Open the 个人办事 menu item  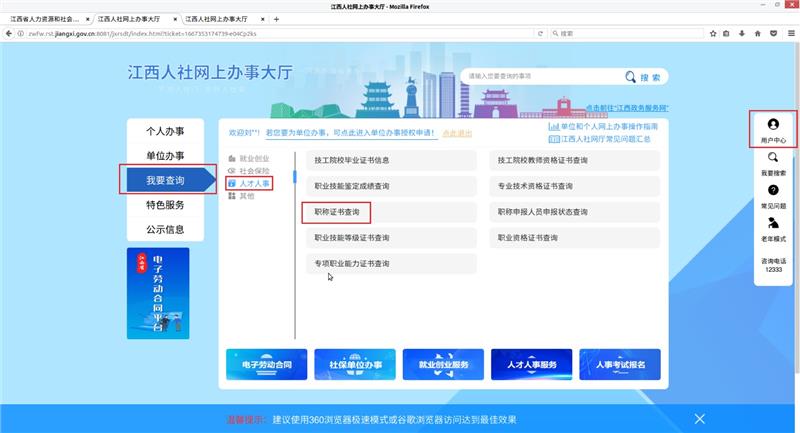[165, 131]
